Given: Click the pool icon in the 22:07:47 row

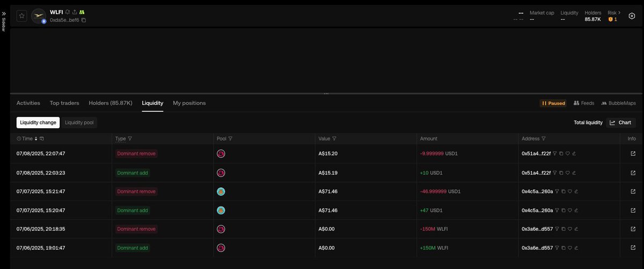Looking at the screenshot, I should click(x=221, y=154).
